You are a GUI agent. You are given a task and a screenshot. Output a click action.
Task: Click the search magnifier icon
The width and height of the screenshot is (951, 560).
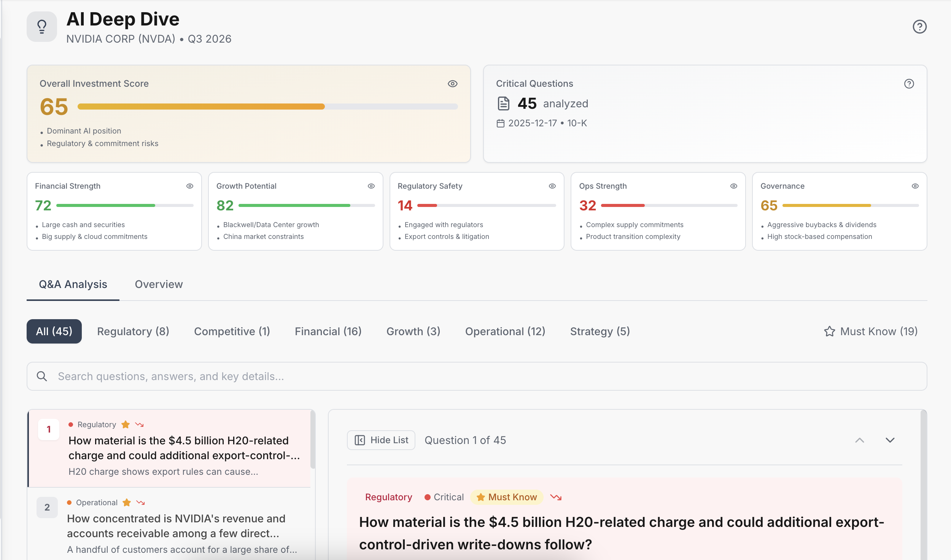[42, 376]
